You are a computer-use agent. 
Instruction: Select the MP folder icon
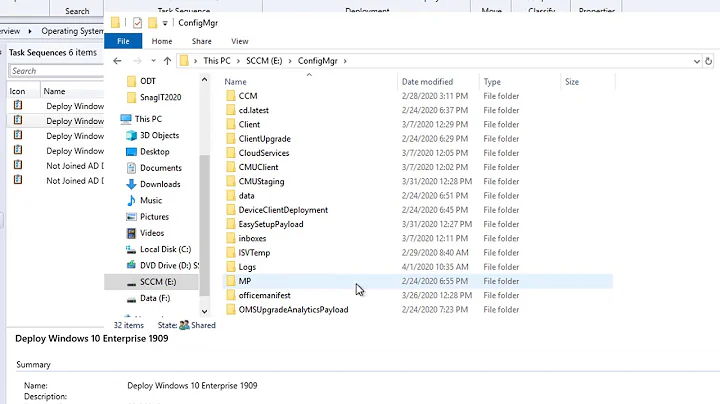(231, 281)
